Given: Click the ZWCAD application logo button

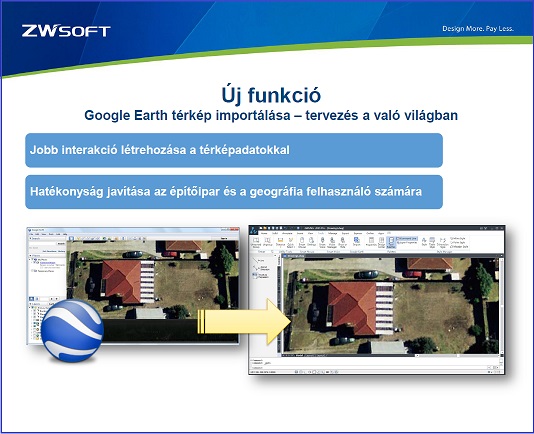Looking at the screenshot, I should (254, 231).
